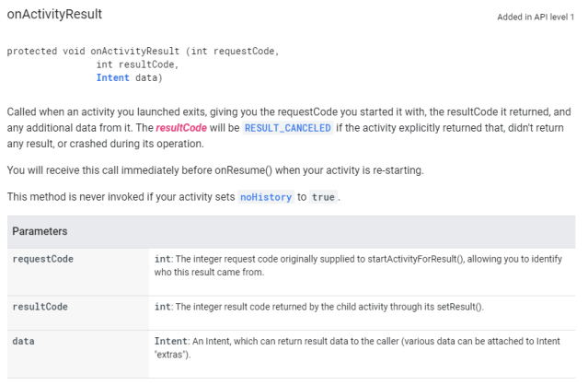588x385 pixels.
Task: Click the Parameters table header
Action: click(40, 231)
